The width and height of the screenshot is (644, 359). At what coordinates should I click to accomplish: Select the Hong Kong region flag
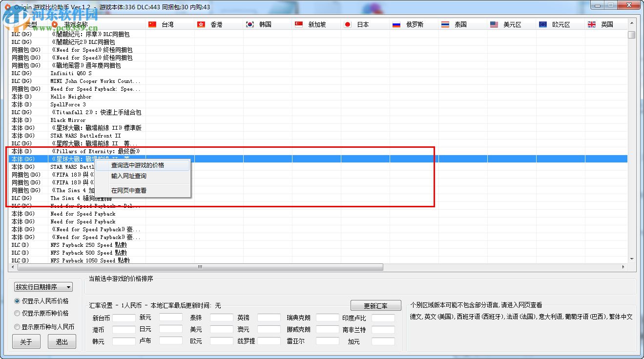click(x=201, y=23)
